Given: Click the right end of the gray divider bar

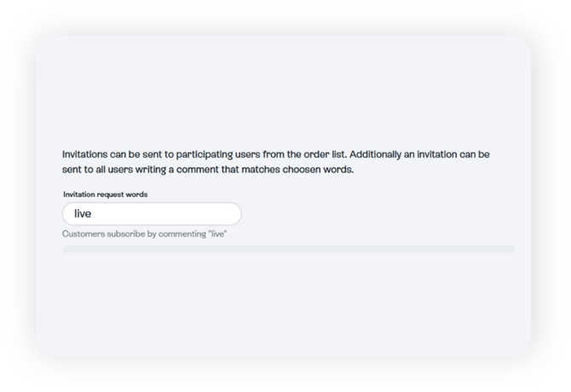Looking at the screenshot, I should pyautogui.click(x=509, y=249).
